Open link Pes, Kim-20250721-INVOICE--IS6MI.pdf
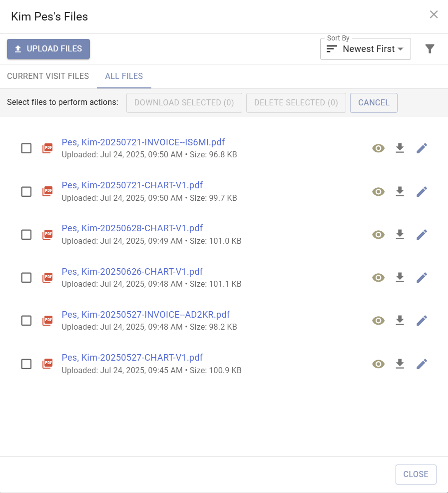Image resolution: width=448 pixels, height=493 pixels. coord(143,142)
